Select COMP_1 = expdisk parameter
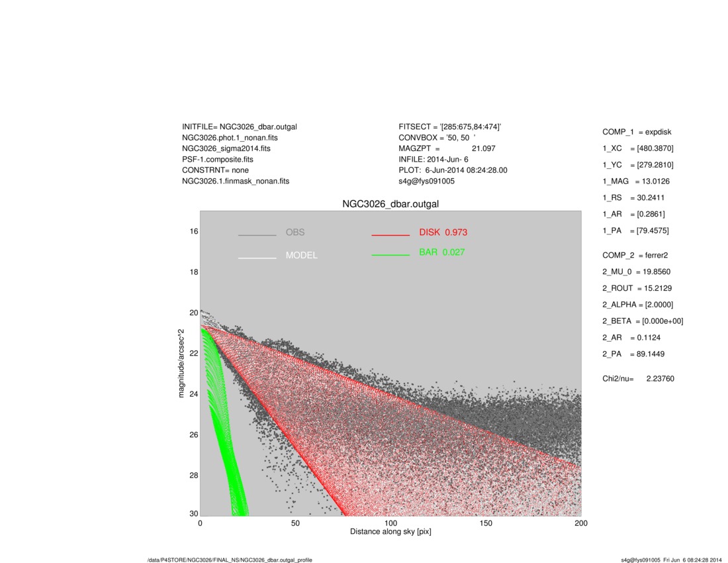 point(637,132)
